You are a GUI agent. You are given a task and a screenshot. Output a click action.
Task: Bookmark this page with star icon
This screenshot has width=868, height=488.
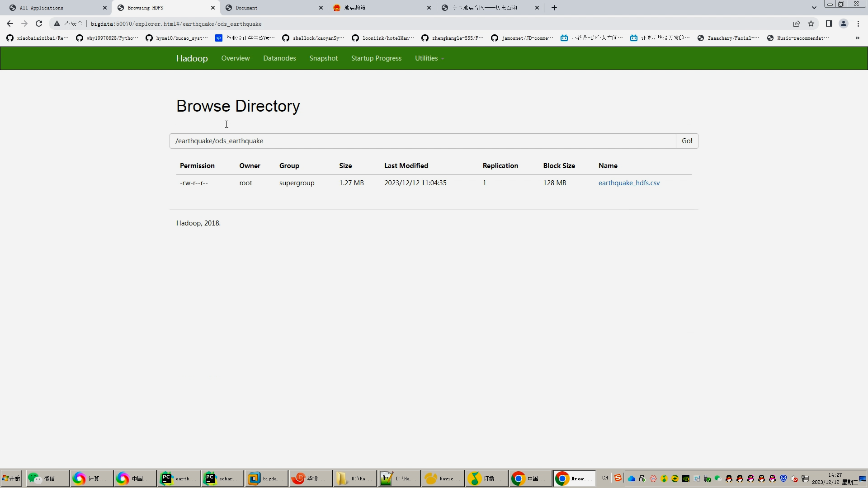point(811,23)
